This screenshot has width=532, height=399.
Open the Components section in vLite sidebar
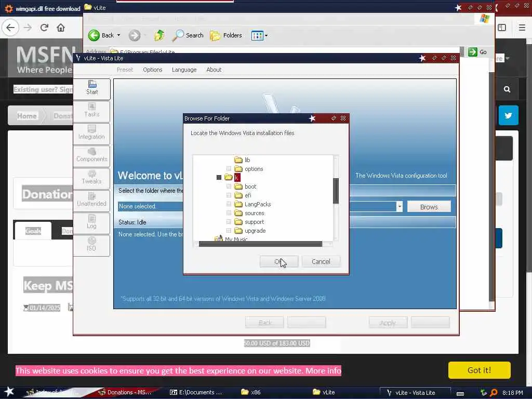(x=91, y=155)
